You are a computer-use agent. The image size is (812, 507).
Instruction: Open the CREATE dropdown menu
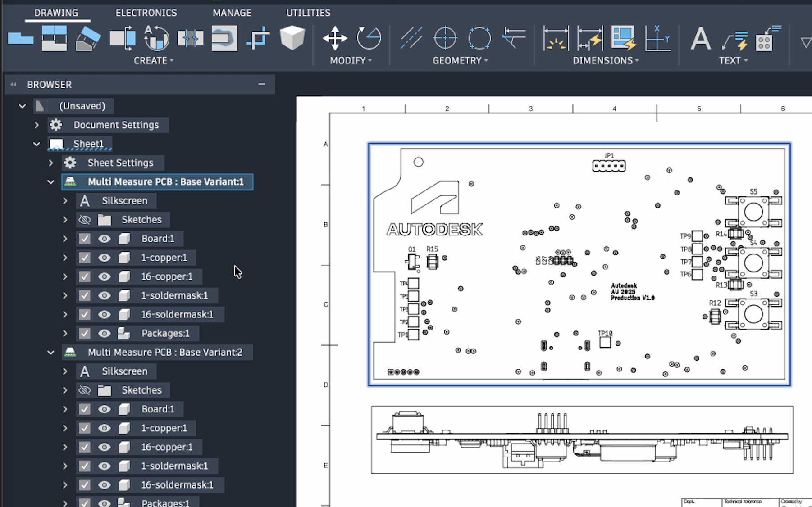click(x=154, y=60)
